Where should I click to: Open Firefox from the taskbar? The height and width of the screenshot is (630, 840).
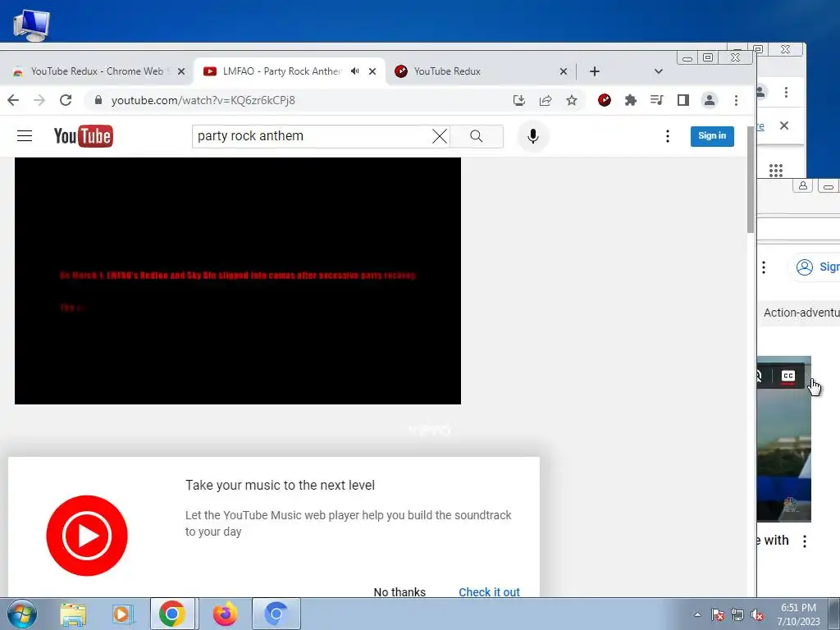[x=225, y=614]
